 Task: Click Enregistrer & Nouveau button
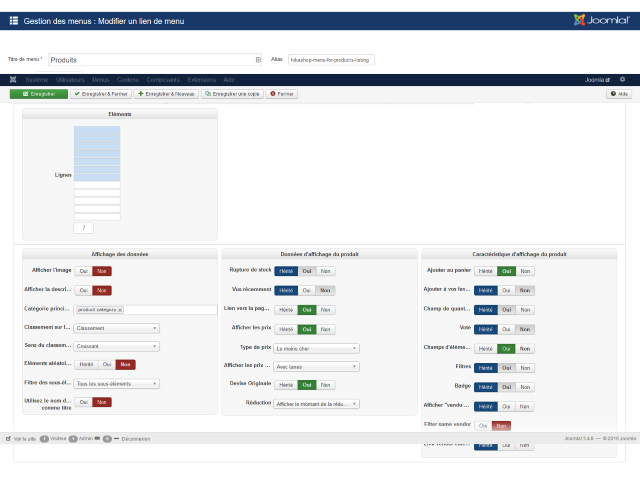166,94
